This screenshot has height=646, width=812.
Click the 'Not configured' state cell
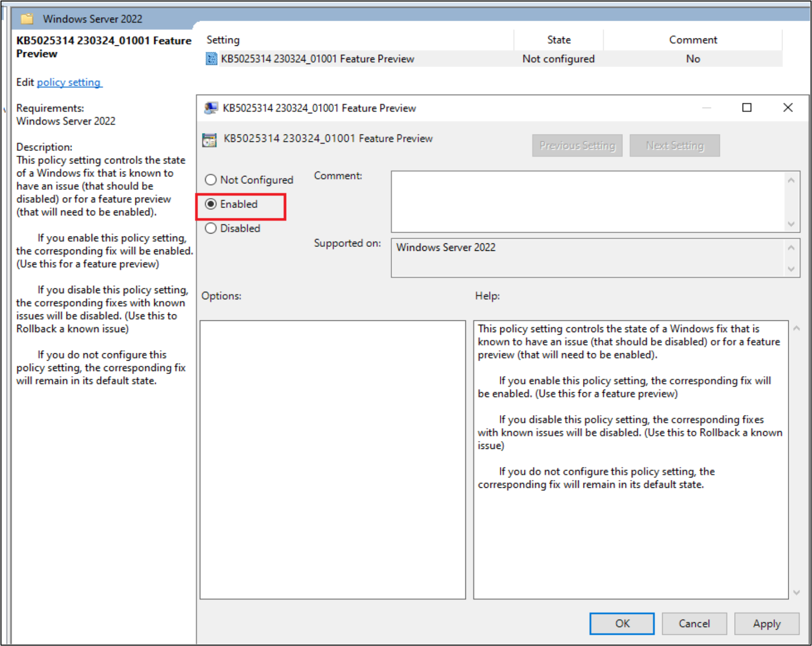coord(558,59)
